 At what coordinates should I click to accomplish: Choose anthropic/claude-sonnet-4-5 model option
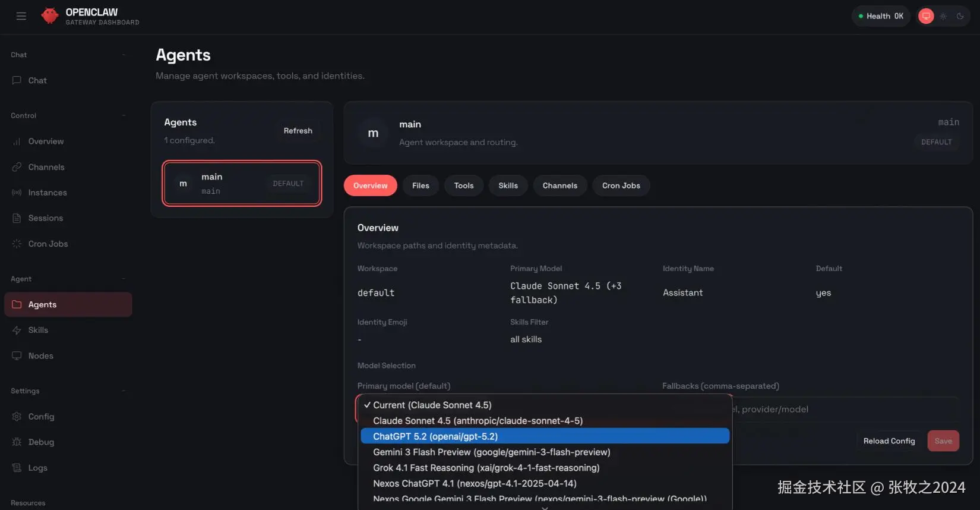pos(545,421)
